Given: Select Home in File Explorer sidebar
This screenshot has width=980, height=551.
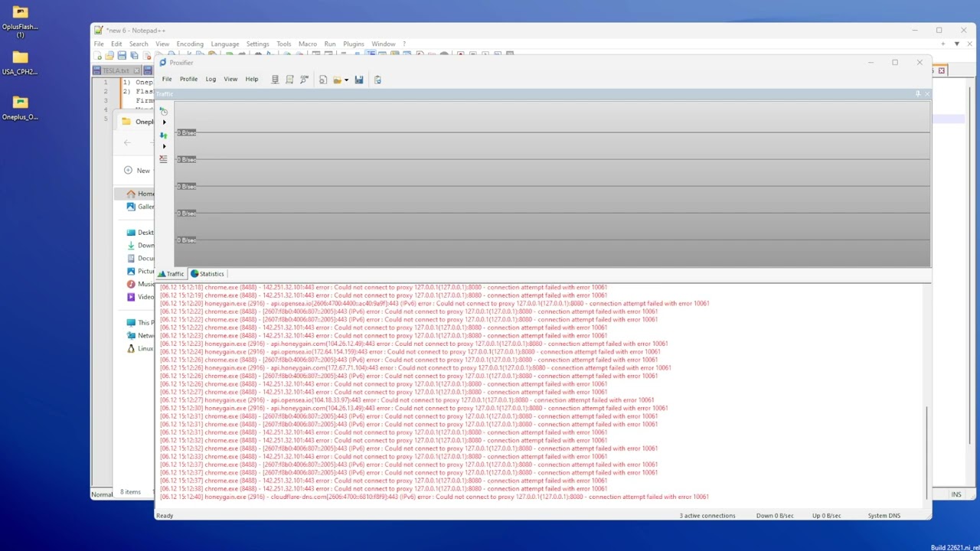Looking at the screenshot, I should (140, 194).
